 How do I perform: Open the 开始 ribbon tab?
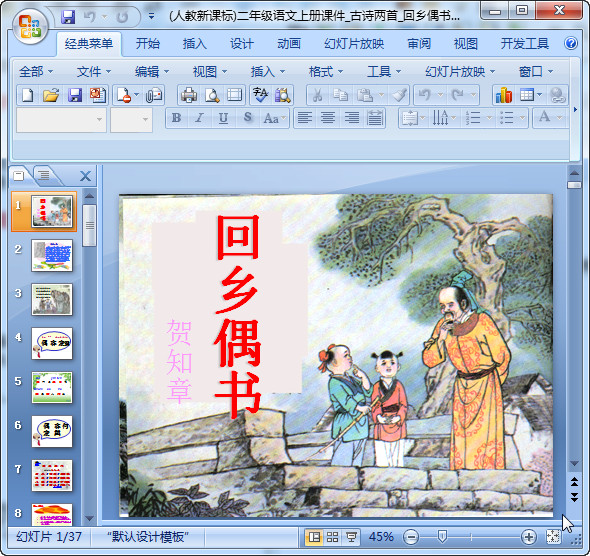click(148, 44)
